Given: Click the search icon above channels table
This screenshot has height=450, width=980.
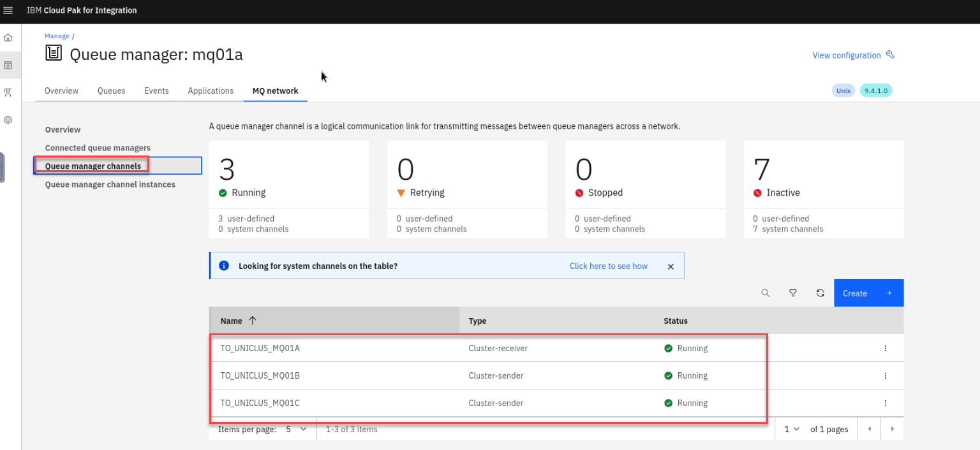Looking at the screenshot, I should [766, 293].
